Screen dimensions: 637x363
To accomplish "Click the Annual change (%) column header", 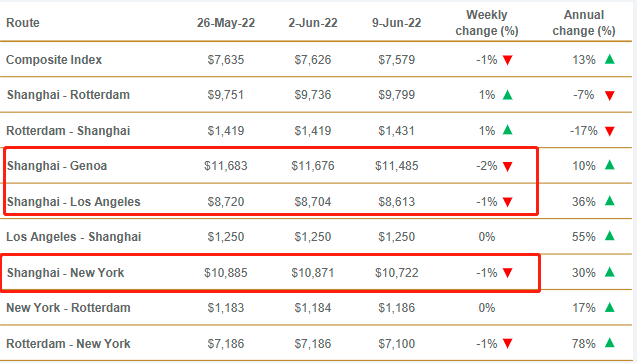I will coord(584,23).
